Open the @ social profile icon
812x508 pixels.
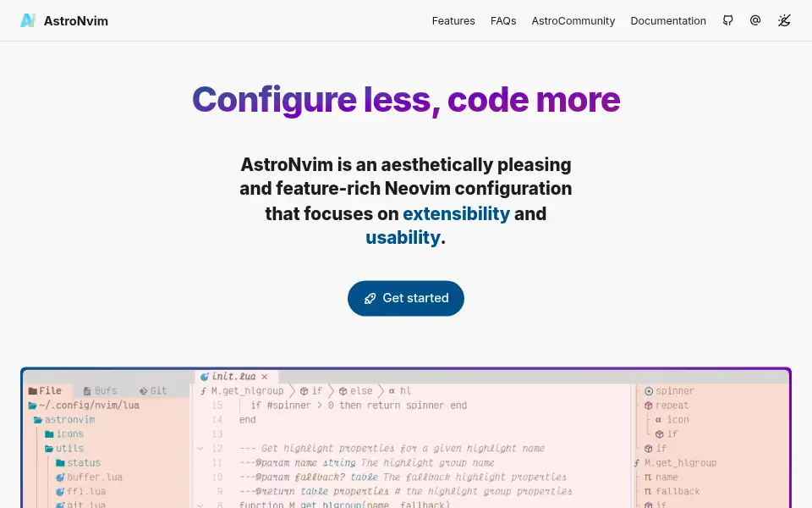coord(755,20)
